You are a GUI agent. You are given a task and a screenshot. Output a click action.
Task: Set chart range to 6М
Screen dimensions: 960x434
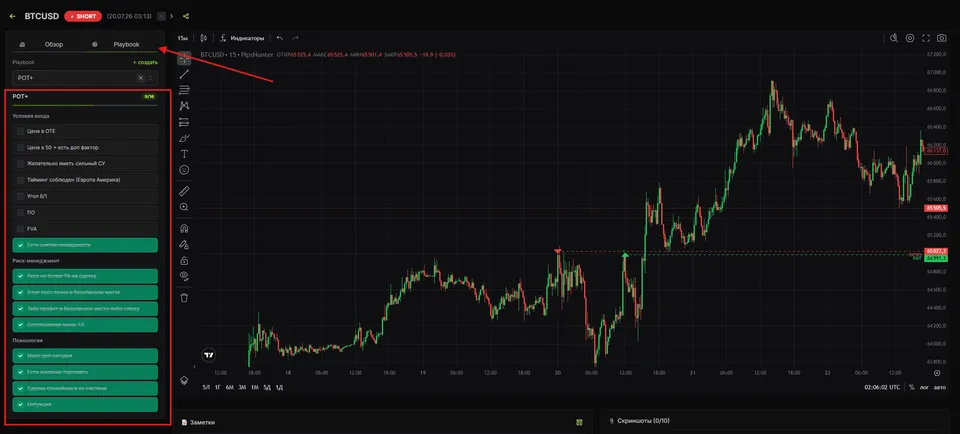230,387
